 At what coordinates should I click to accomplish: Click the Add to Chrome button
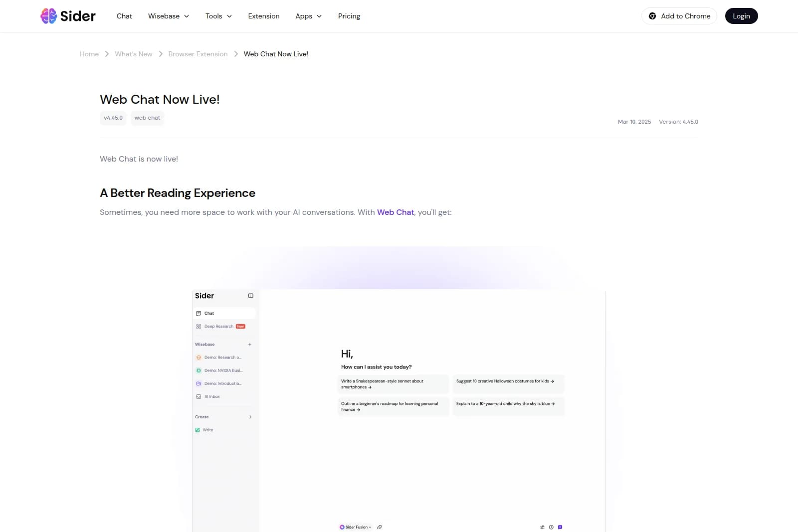[679, 16]
